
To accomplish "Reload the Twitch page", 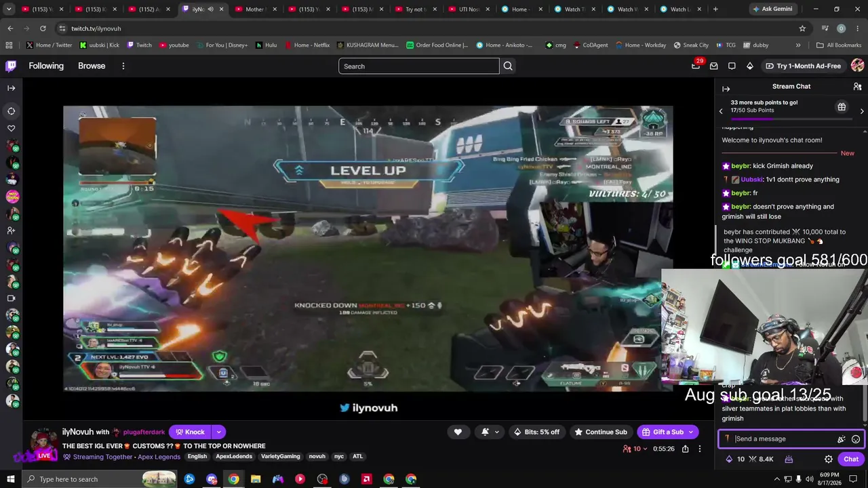I will coord(43,28).
